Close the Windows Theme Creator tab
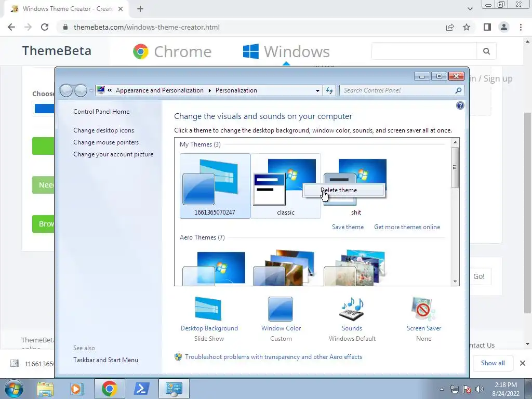 121,9
